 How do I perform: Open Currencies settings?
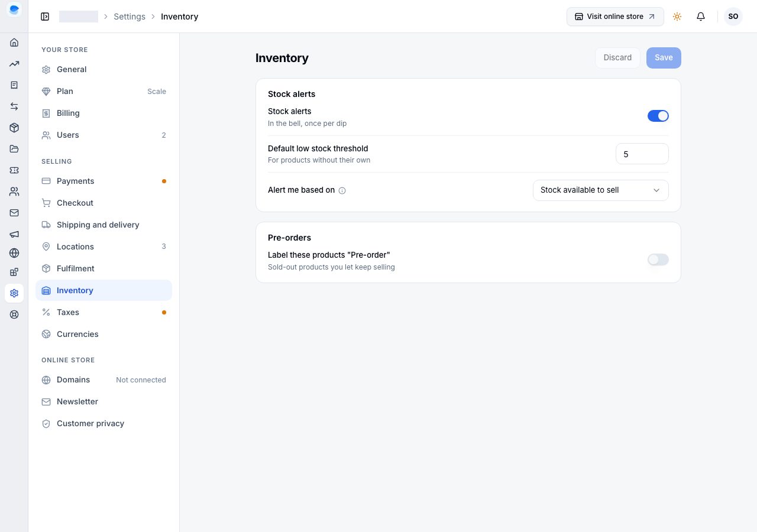coord(103,334)
